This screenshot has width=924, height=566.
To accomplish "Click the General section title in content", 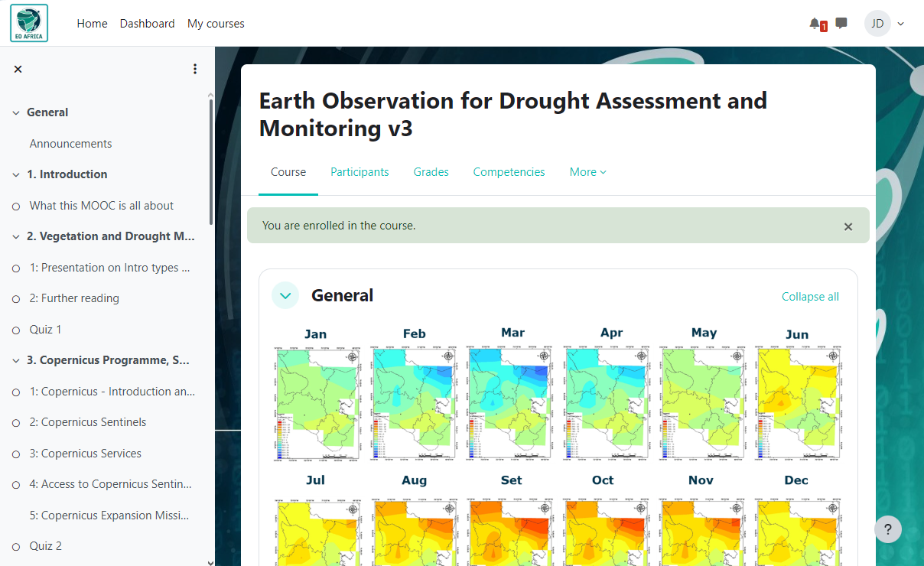I will pos(342,295).
